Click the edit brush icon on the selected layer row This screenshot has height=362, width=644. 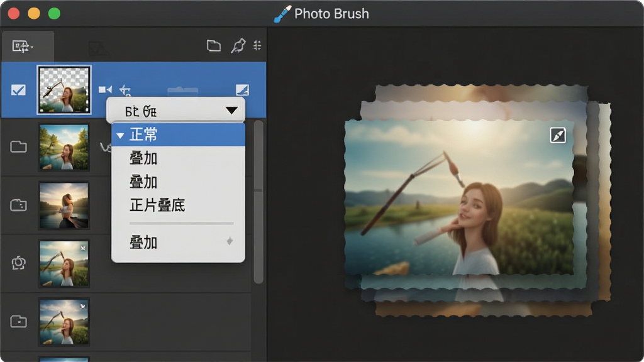(x=242, y=90)
